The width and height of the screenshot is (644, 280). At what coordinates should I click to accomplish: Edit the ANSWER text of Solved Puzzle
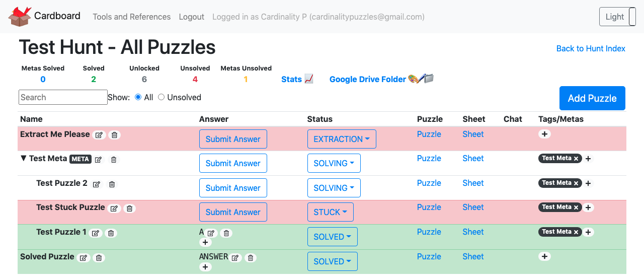click(235, 258)
